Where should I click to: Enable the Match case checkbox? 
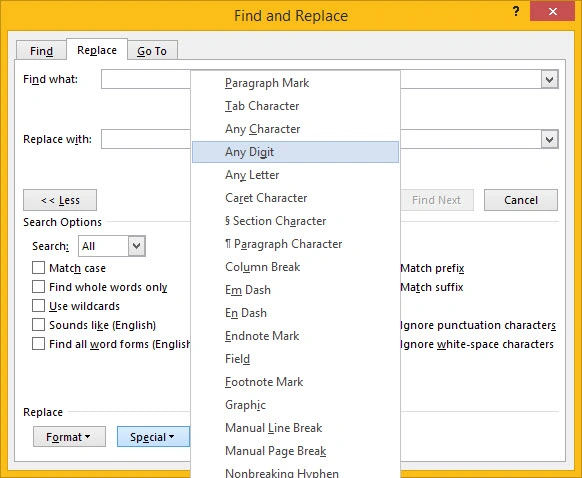point(38,268)
